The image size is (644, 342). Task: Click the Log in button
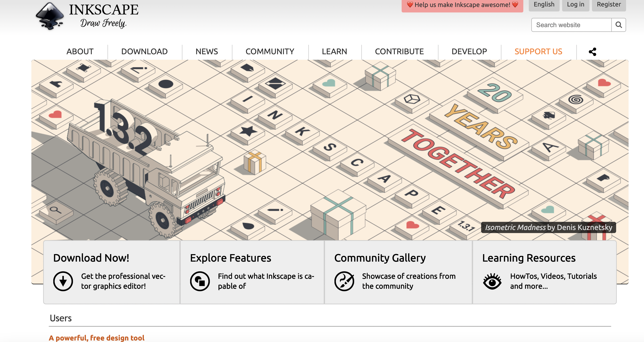pos(575,4)
